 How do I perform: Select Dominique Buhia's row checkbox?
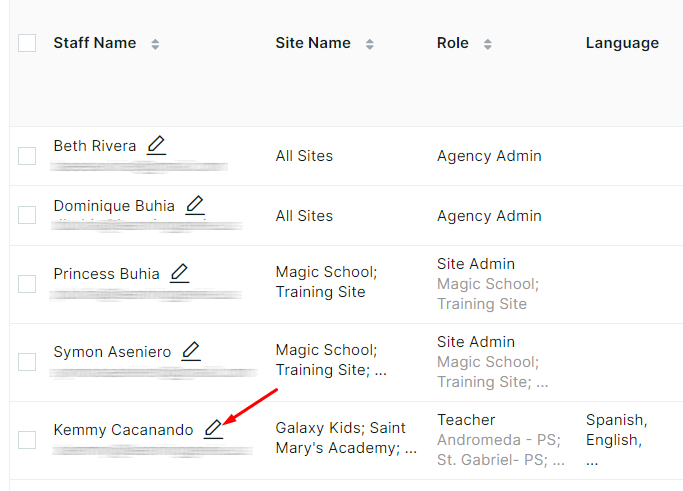coord(27,215)
